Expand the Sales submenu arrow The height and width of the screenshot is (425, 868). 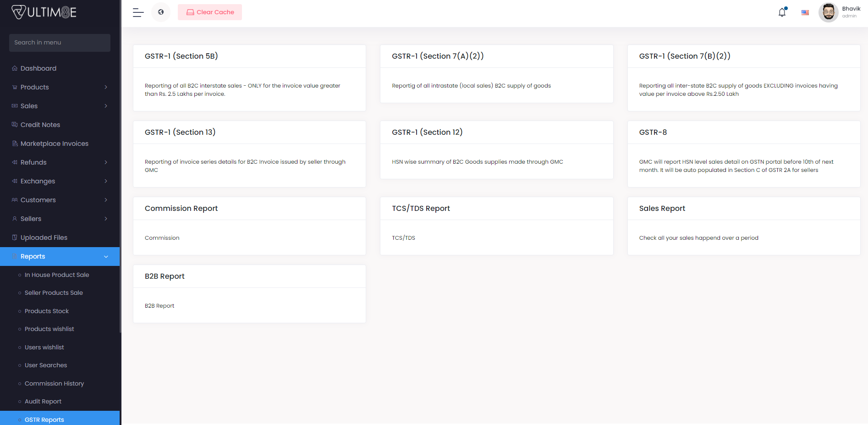(106, 106)
